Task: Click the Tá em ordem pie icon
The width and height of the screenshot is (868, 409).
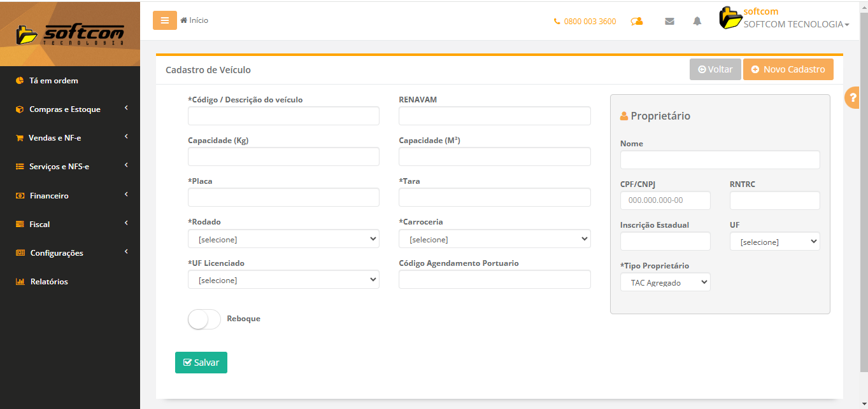Action: pyautogui.click(x=20, y=81)
